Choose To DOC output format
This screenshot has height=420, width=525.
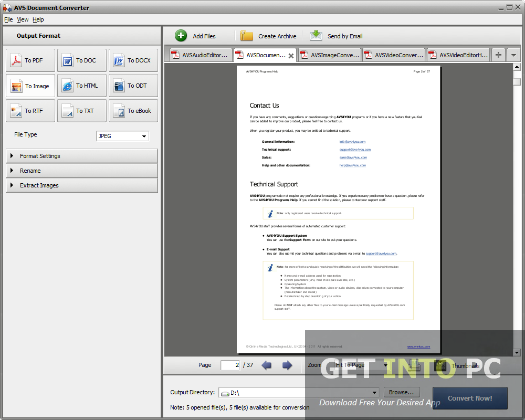pyautogui.click(x=82, y=60)
